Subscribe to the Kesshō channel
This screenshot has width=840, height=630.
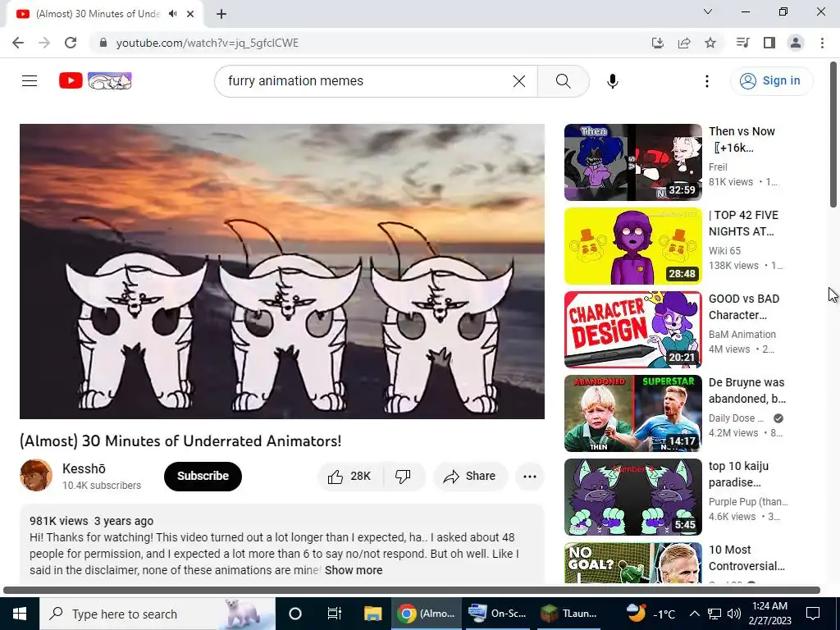tap(203, 477)
